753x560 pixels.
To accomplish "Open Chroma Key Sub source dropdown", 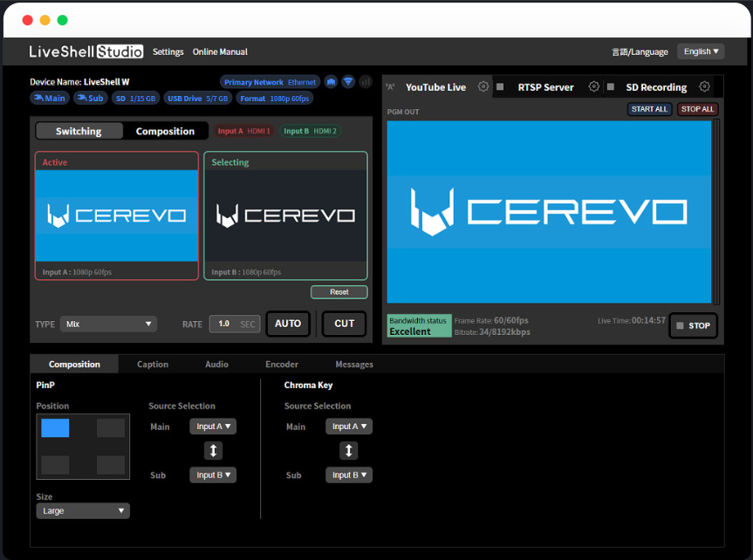I will (x=349, y=475).
